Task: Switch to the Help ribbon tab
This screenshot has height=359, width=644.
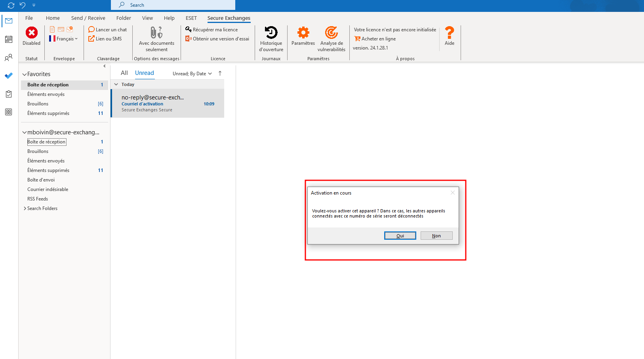Action: coord(169,18)
